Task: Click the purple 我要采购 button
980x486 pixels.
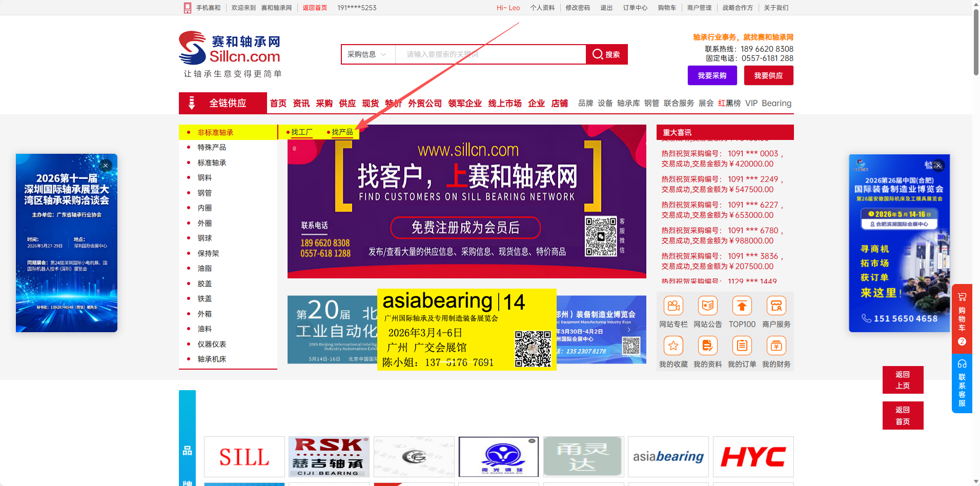Action: [x=712, y=75]
